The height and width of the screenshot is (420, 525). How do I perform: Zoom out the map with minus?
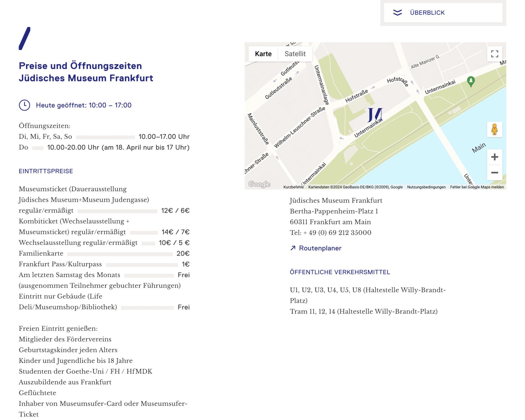click(x=494, y=173)
